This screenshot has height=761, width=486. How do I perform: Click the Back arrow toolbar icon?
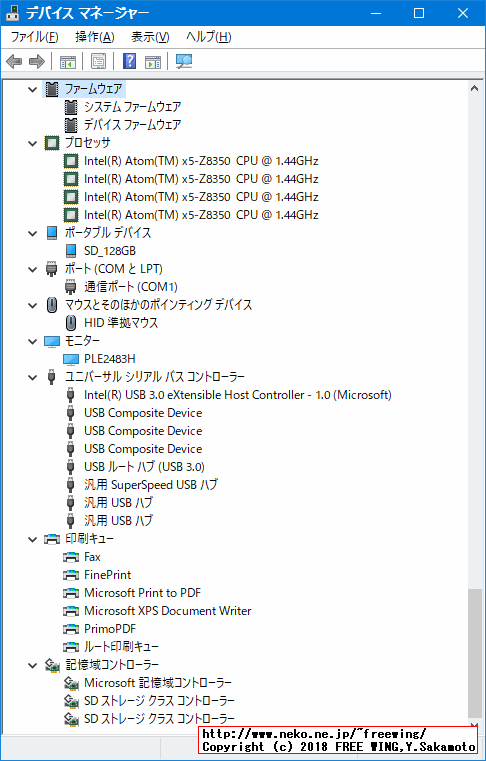(x=15, y=61)
